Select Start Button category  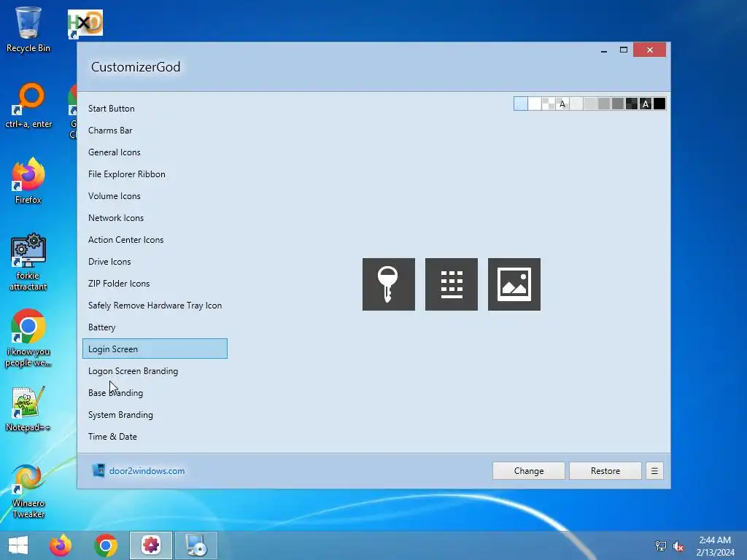tap(155, 109)
